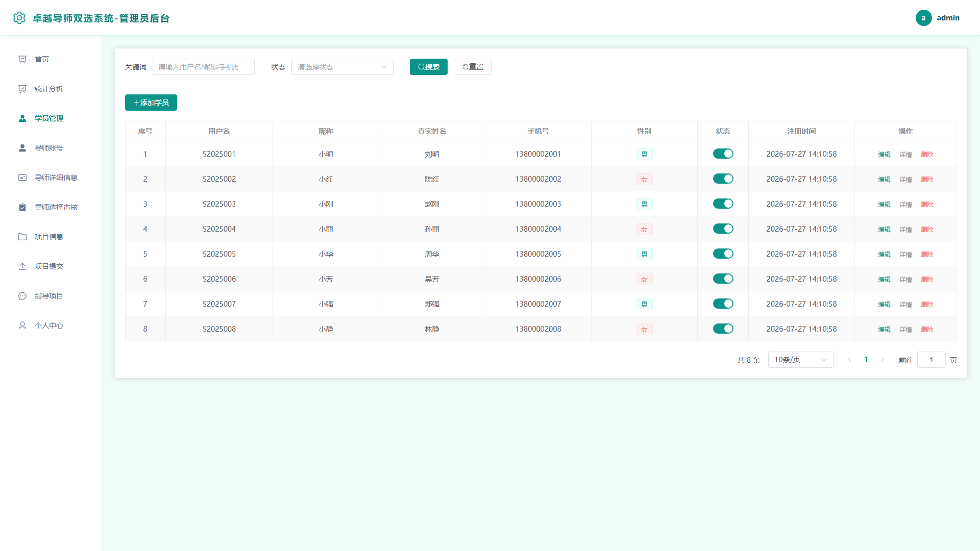The height and width of the screenshot is (551, 980).
Task: Click the settings gear logo icon
Action: pos(19,18)
